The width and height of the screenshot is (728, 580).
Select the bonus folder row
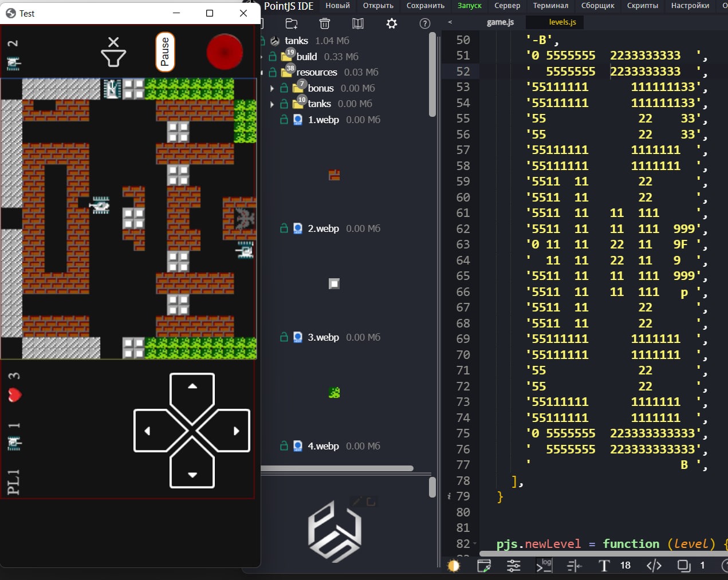tap(321, 88)
